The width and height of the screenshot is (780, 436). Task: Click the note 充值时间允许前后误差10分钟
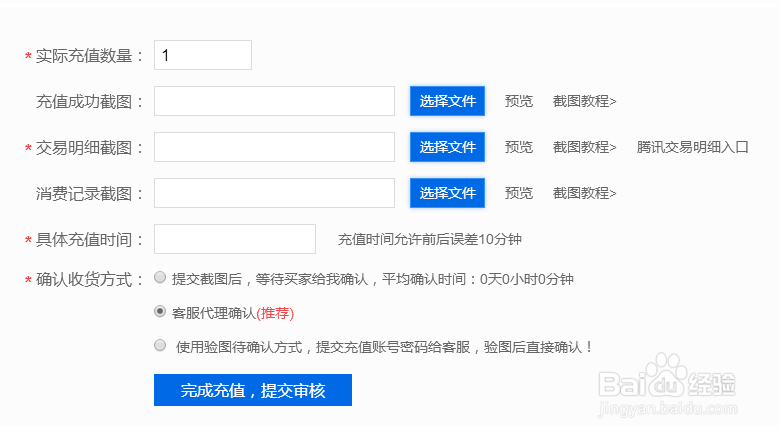tap(430, 239)
